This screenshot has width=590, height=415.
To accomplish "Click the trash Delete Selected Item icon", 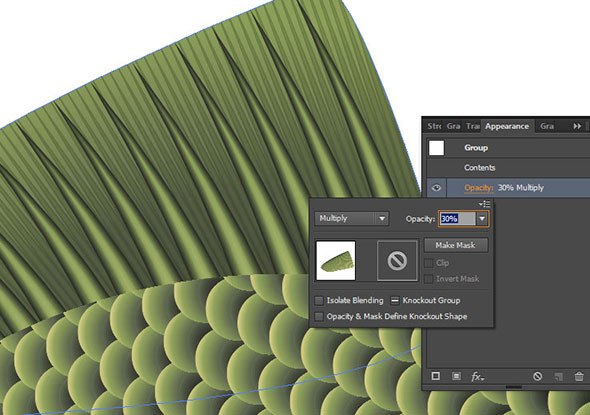I will click(x=579, y=376).
